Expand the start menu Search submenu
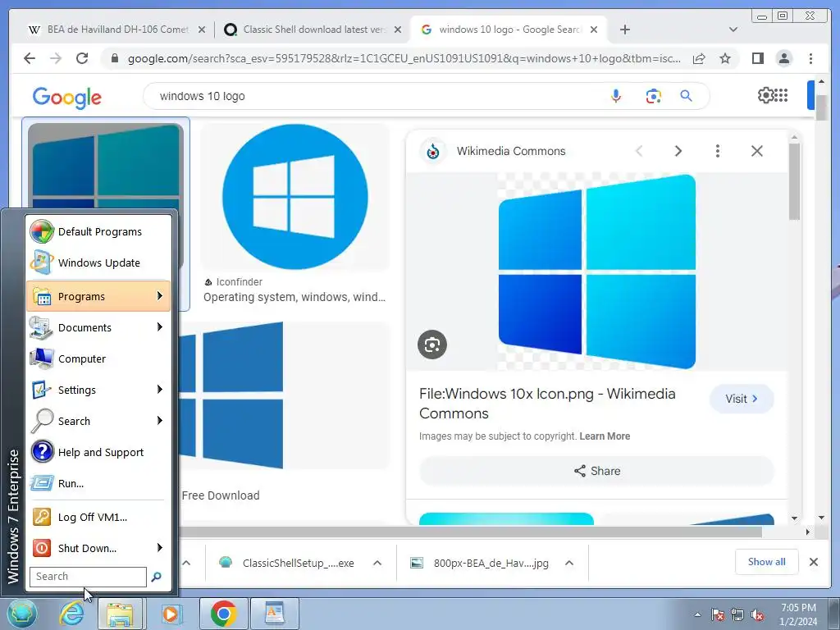This screenshot has height=630, width=840. [x=98, y=421]
